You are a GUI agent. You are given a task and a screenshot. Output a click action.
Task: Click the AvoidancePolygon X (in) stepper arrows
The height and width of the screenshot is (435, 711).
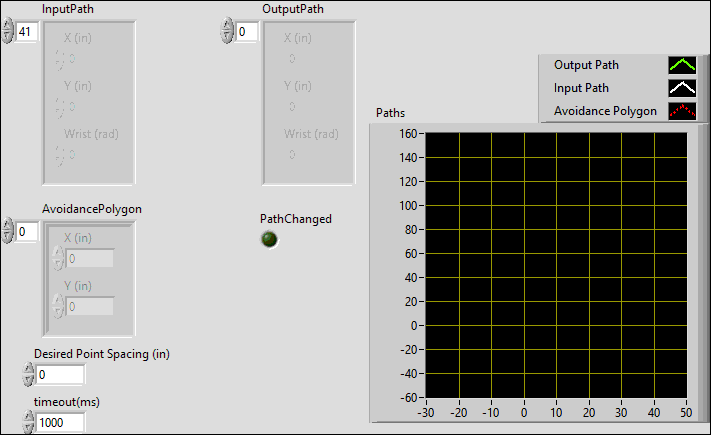click(x=58, y=258)
